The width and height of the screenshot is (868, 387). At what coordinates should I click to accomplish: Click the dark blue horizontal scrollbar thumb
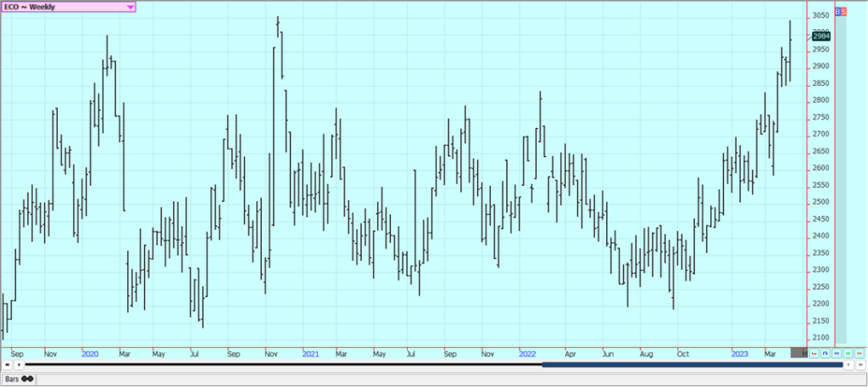click(x=692, y=365)
